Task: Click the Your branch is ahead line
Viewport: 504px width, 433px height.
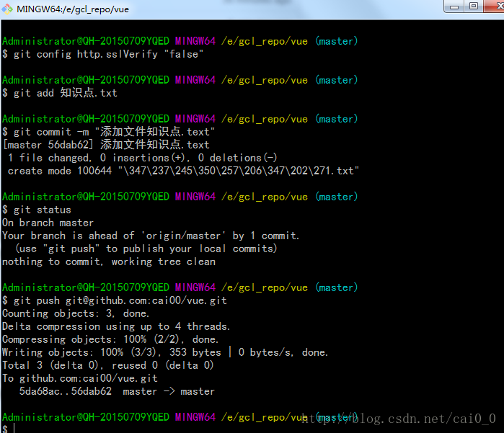Action: pos(151,236)
